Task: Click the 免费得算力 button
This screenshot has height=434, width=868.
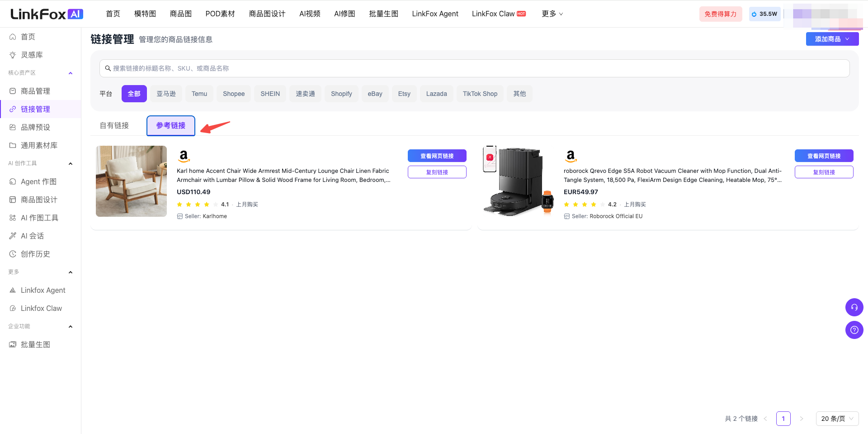Action: (x=721, y=14)
